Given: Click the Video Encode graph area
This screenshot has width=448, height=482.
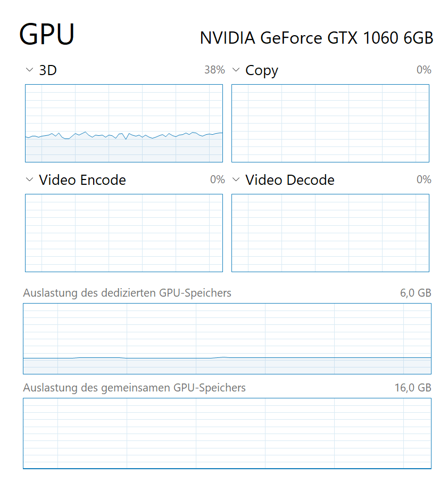Looking at the screenshot, I should [124, 233].
